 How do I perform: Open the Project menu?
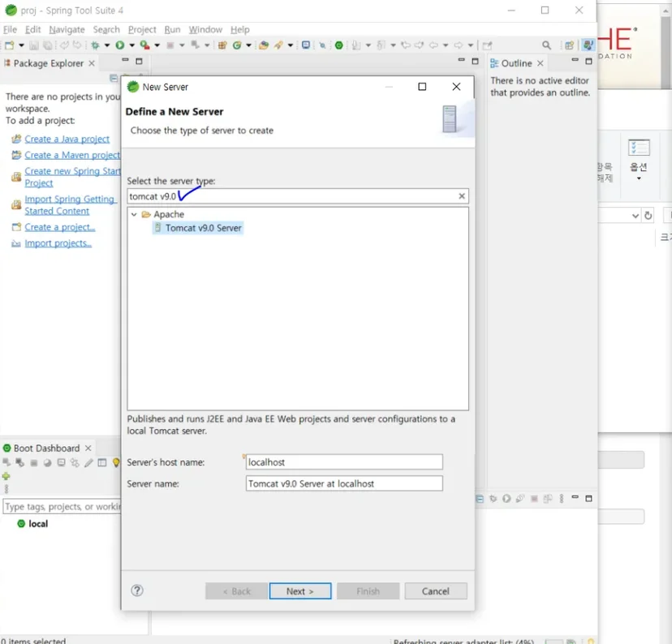[x=142, y=29]
